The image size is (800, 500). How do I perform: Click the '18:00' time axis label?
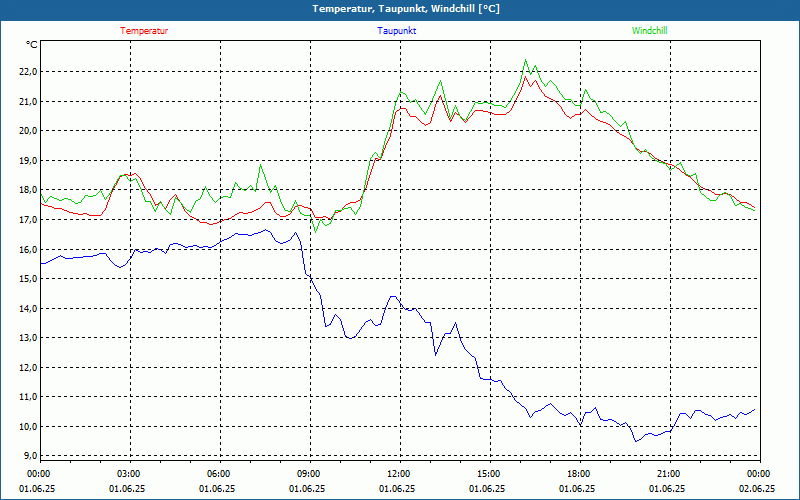(577, 474)
